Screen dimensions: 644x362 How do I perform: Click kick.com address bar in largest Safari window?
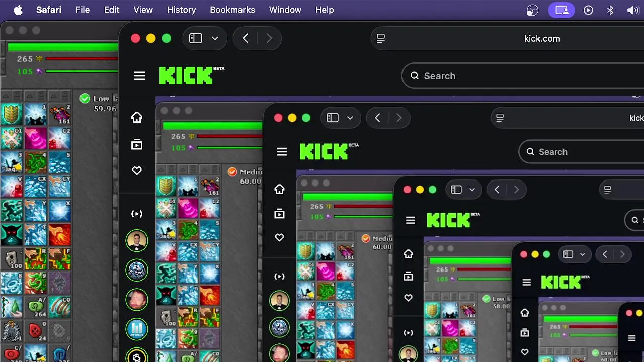[x=507, y=38]
